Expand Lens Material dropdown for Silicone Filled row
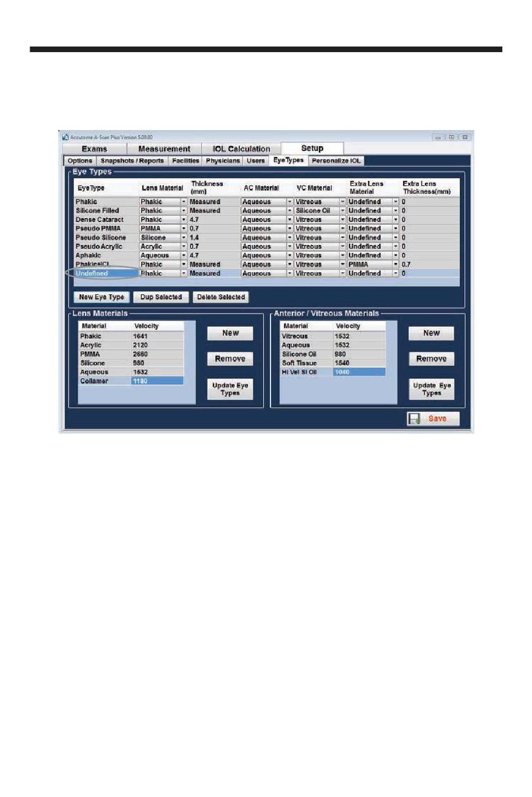532x797 pixels. tap(184, 211)
